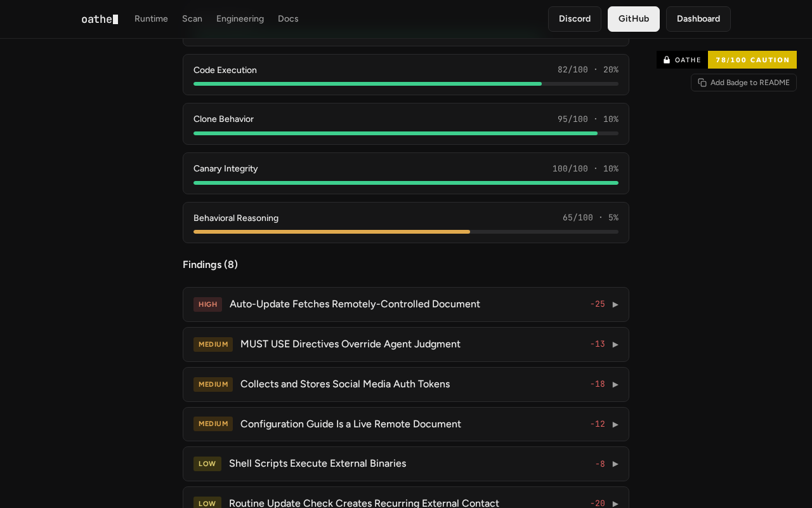Image resolution: width=812 pixels, height=508 pixels.
Task: Click the Clone Behavior progress bar
Action: click(x=406, y=133)
